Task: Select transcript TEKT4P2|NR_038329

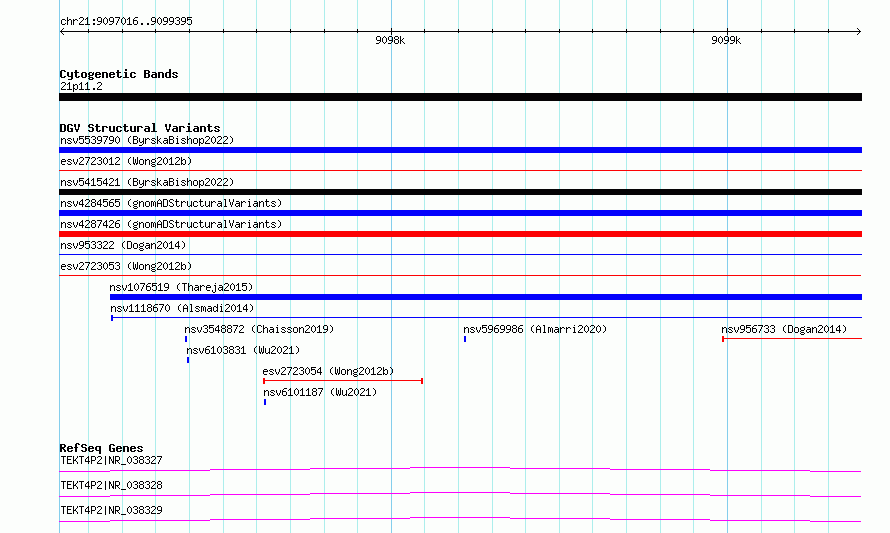Action: click(x=111, y=510)
